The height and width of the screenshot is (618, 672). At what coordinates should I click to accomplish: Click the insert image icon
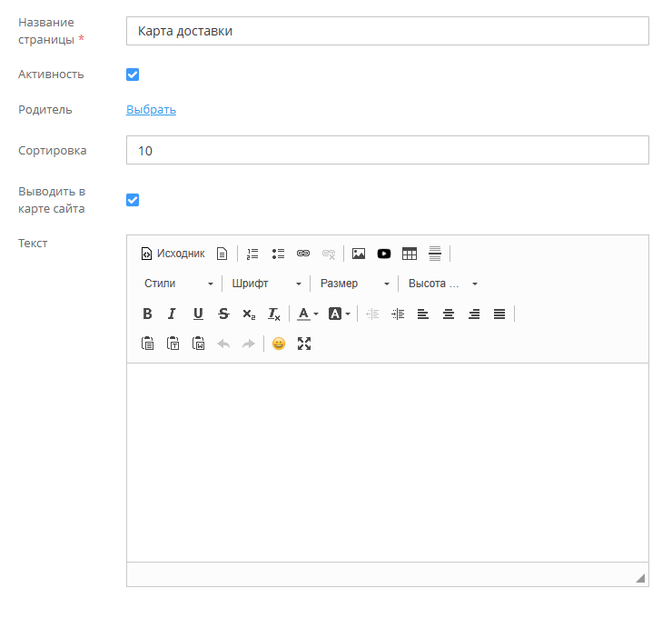coord(359,254)
